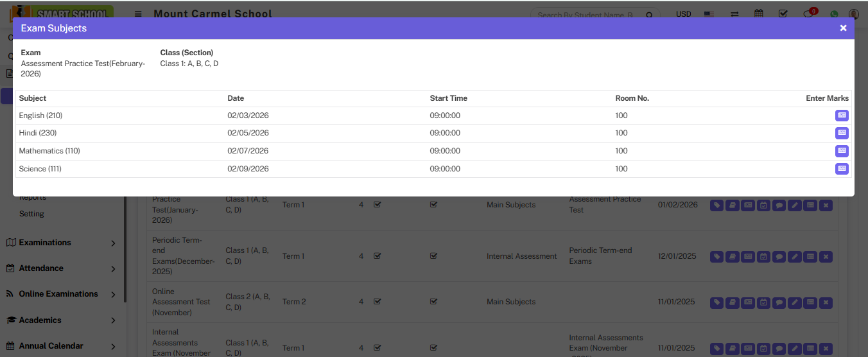This screenshot has height=357, width=868.
Task: Expand the Examinations sidebar menu
Action: pos(61,243)
